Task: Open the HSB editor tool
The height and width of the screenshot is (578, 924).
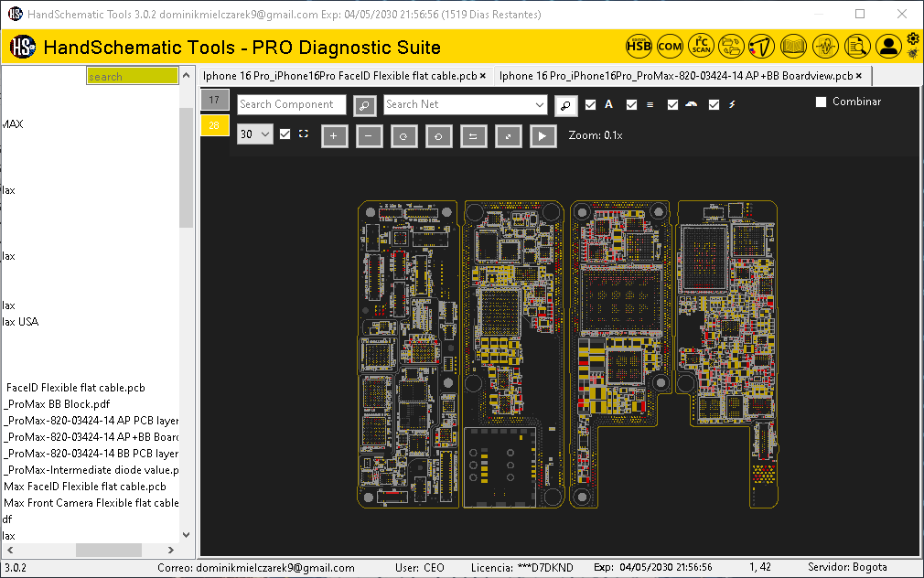Action: [639, 46]
